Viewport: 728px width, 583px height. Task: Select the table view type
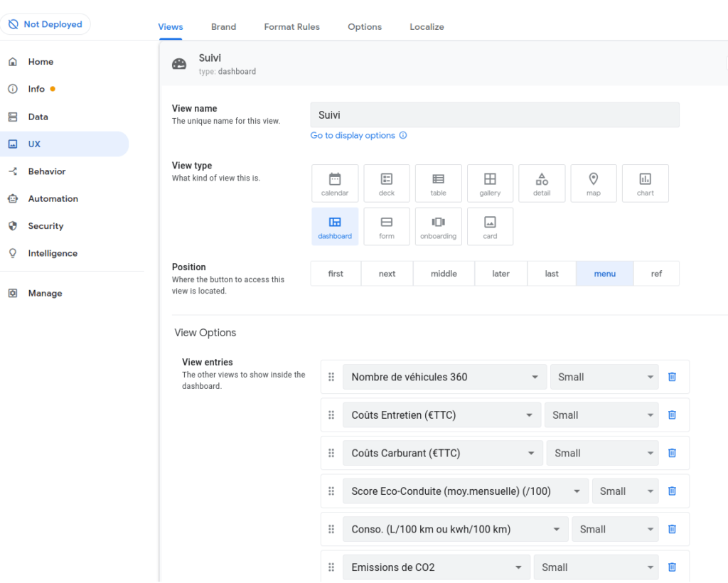438,183
